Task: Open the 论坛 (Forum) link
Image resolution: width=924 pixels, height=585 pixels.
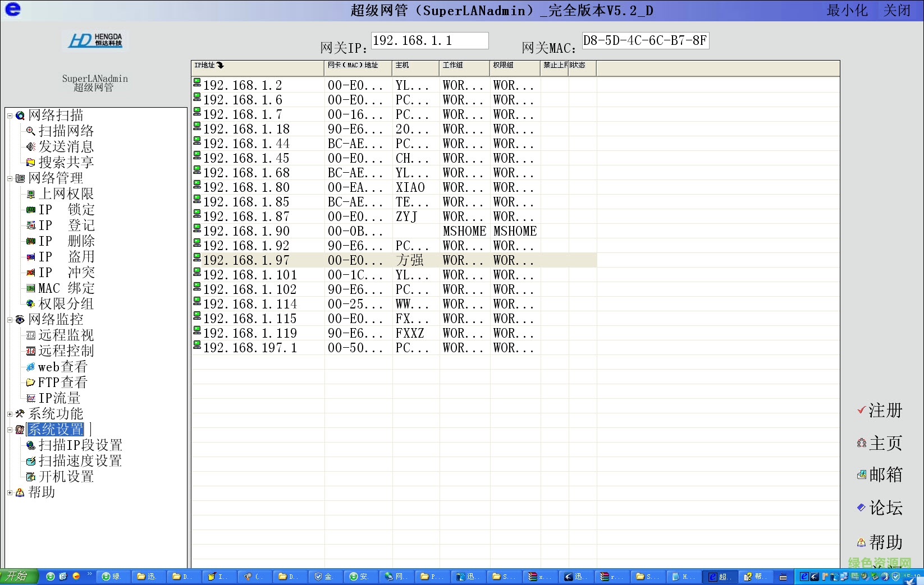Action: click(885, 508)
